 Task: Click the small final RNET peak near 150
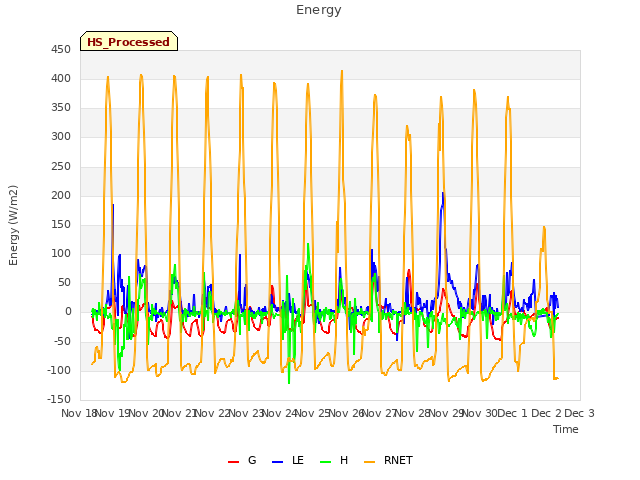pyautogui.click(x=544, y=227)
